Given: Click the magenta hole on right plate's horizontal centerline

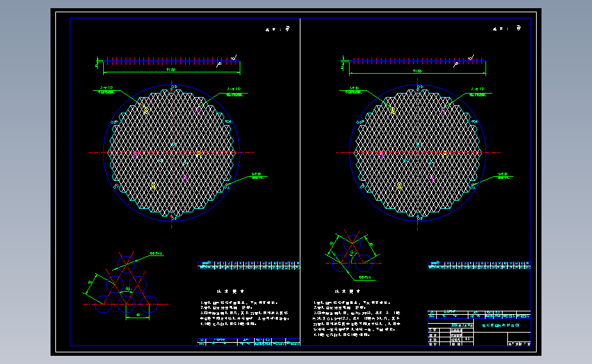Looking at the screenshot, I should (381, 154).
